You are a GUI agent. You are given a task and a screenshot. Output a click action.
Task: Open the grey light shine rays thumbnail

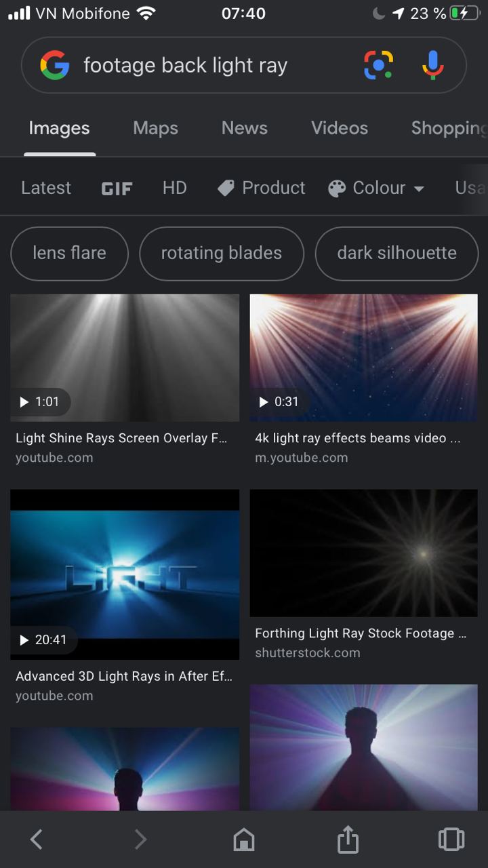[125, 357]
